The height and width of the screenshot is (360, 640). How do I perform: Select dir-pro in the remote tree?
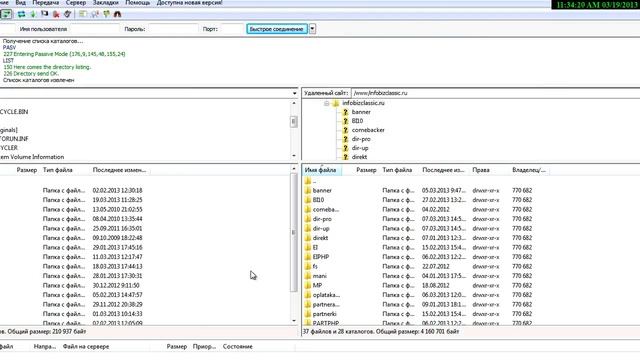[361, 139]
